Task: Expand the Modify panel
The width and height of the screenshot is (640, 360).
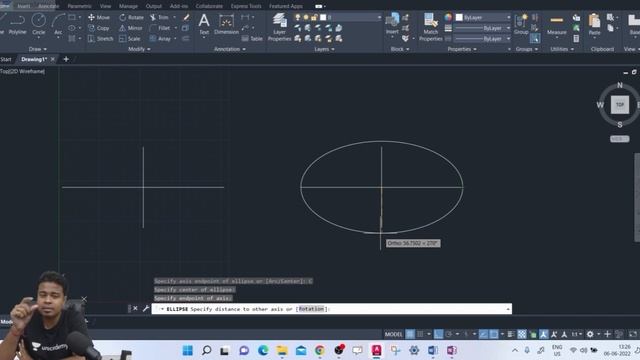Action: click(139, 49)
